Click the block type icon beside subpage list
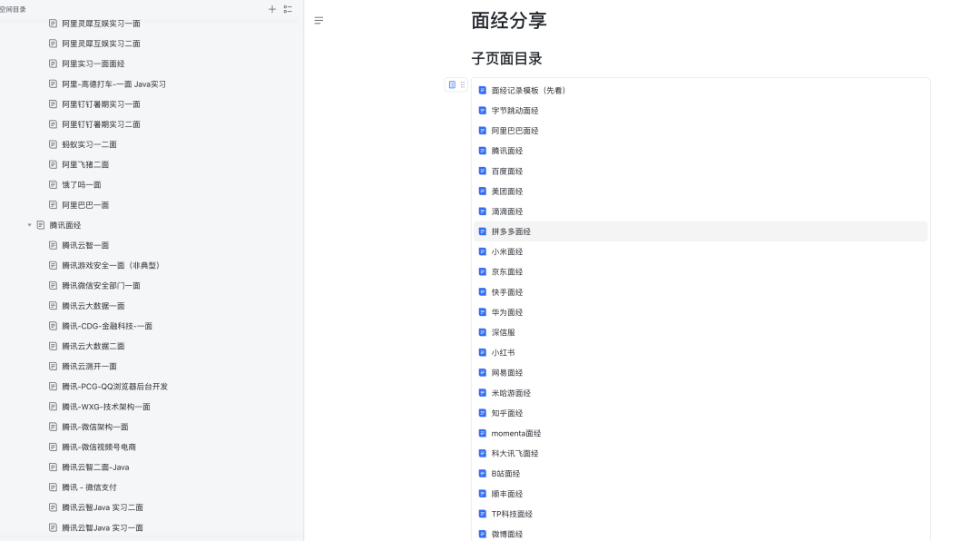Screen dimensions: 980x541 (452, 84)
